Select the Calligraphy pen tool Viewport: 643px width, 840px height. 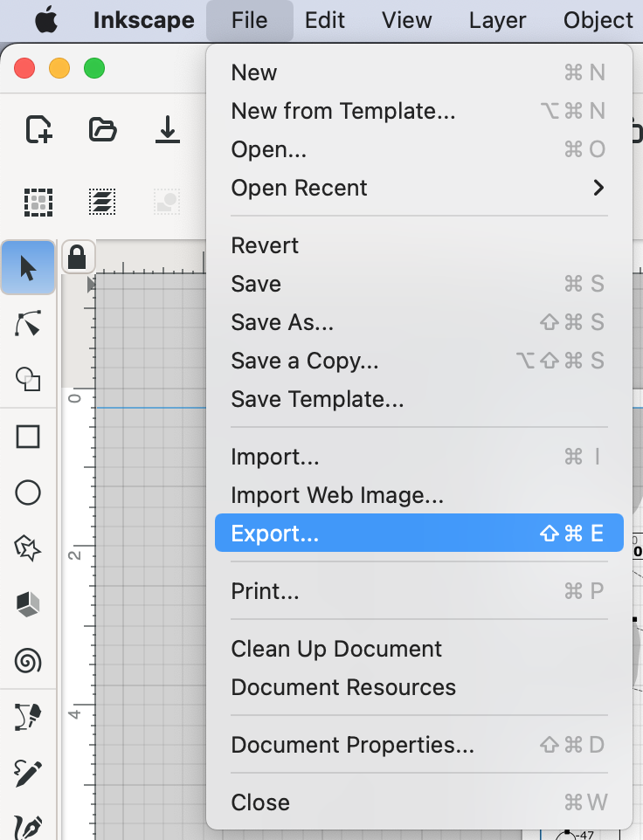pyautogui.click(x=28, y=828)
